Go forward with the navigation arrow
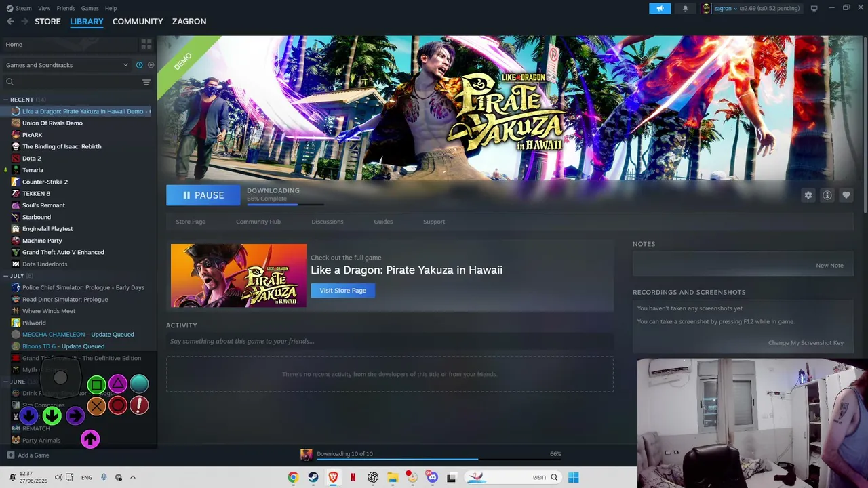Image resolution: width=868 pixels, height=488 pixels. tap(25, 22)
